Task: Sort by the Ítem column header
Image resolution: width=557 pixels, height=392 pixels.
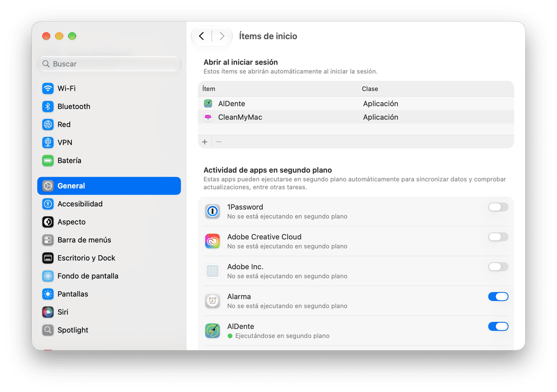Action: pos(209,89)
